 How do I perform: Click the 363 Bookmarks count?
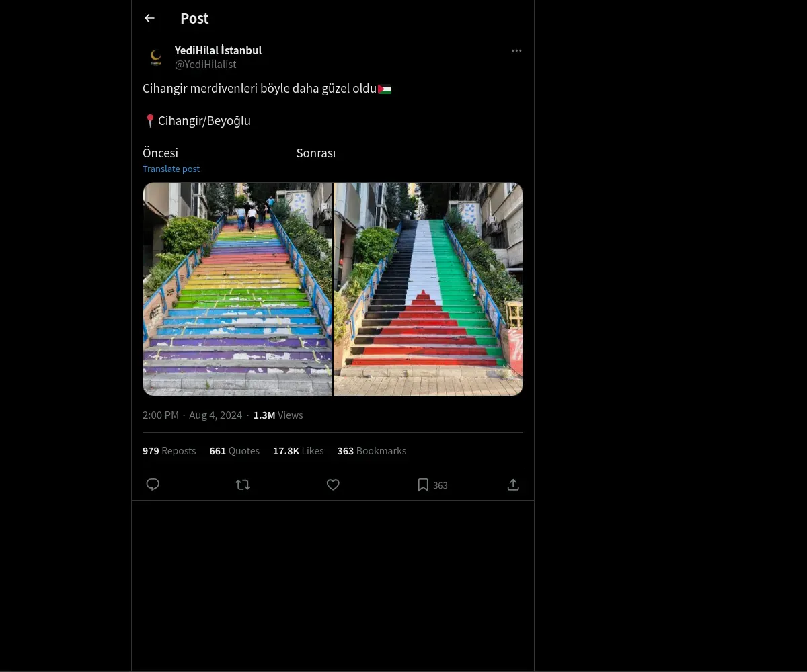[371, 451]
